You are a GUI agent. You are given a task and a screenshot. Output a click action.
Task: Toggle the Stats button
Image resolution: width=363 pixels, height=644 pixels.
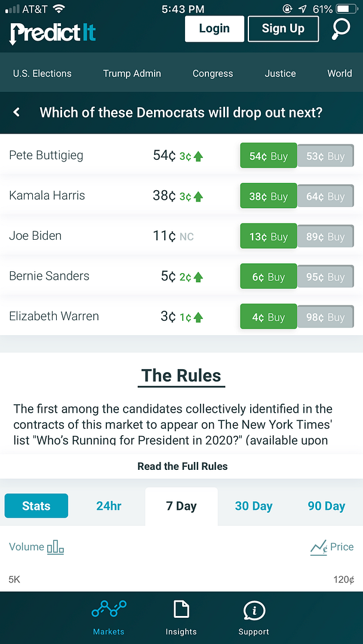[x=36, y=506]
